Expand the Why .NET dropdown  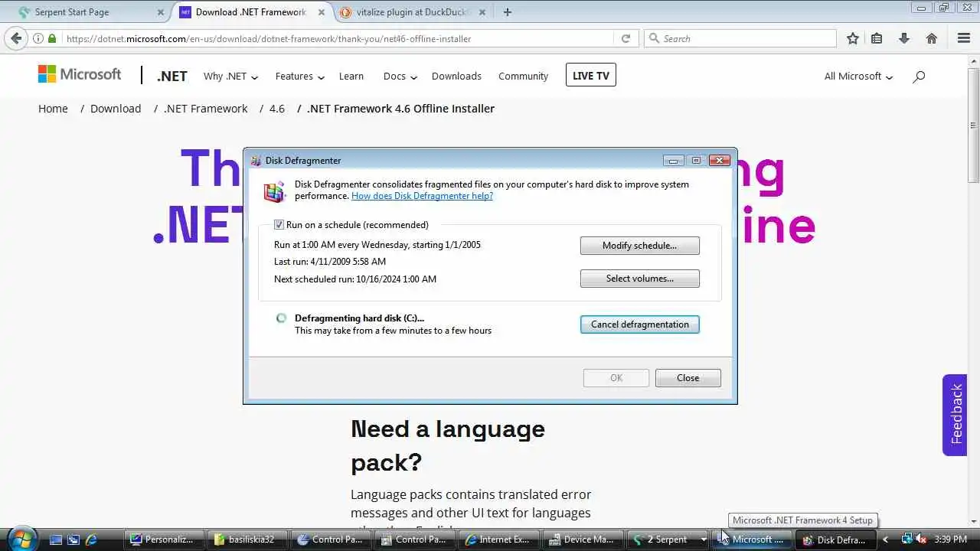point(230,77)
